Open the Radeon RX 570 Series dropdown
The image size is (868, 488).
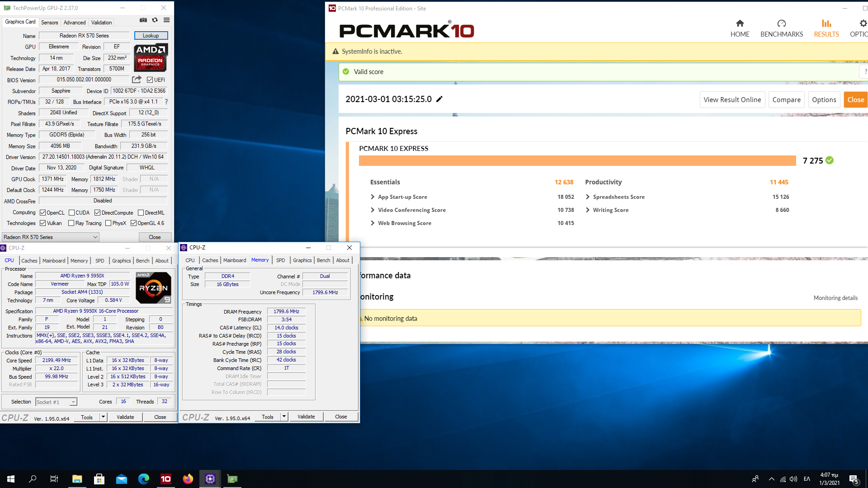[x=51, y=237]
